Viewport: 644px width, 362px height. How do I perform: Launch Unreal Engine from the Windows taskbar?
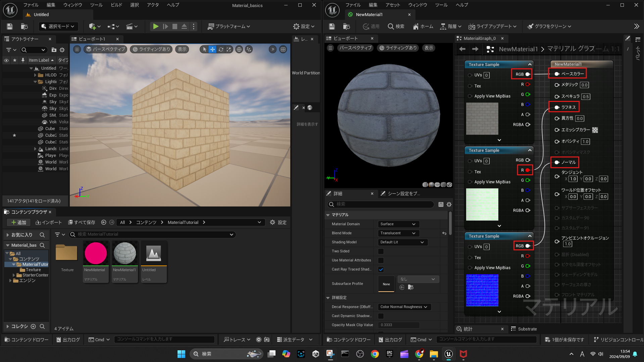coord(448,354)
